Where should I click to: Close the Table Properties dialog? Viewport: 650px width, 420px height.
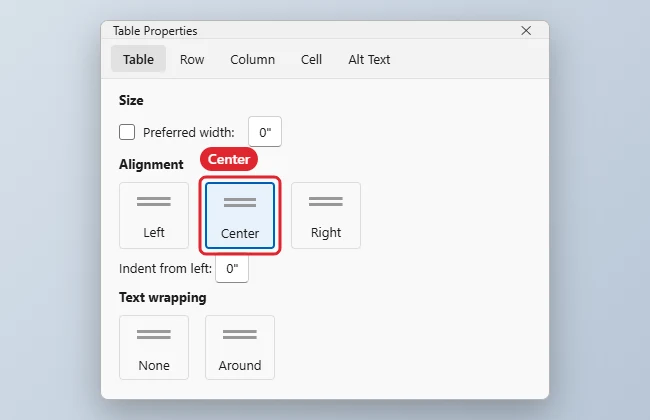[526, 31]
